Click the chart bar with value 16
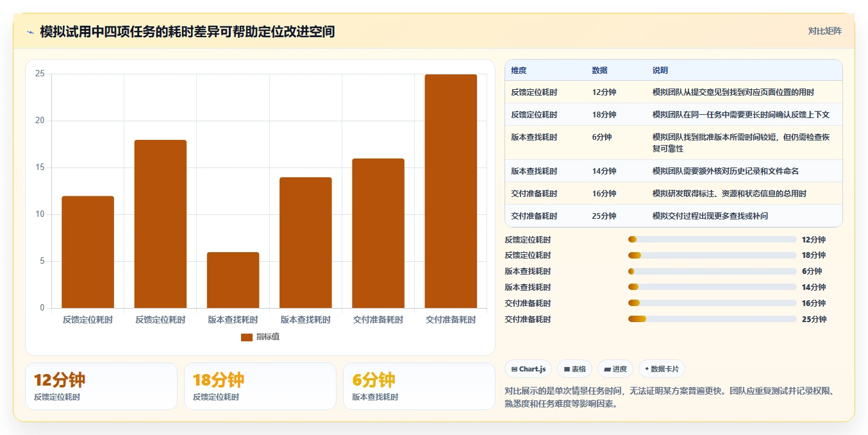 378,234
